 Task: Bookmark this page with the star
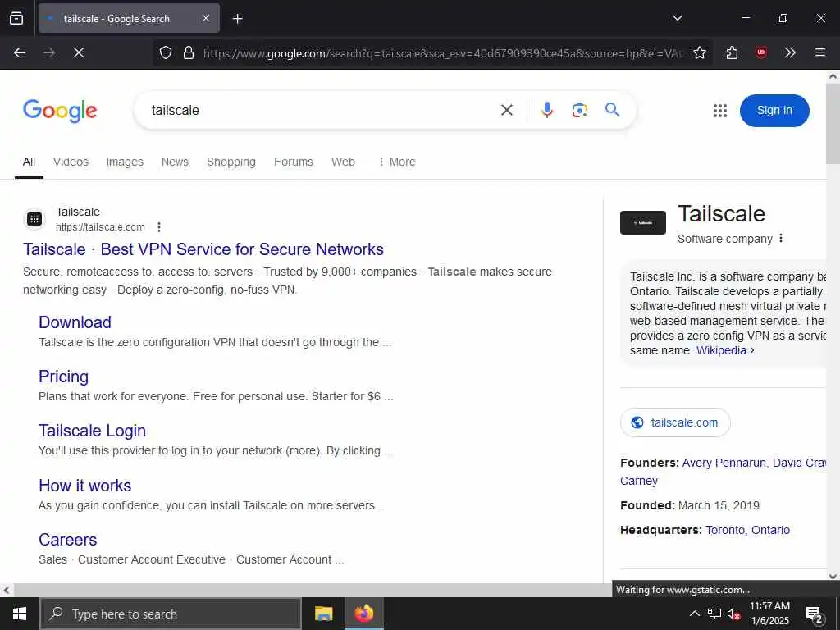click(700, 52)
